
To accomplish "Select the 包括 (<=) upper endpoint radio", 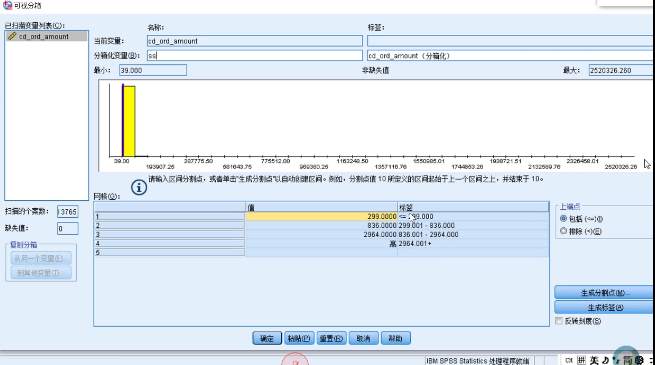I will pyautogui.click(x=564, y=218).
